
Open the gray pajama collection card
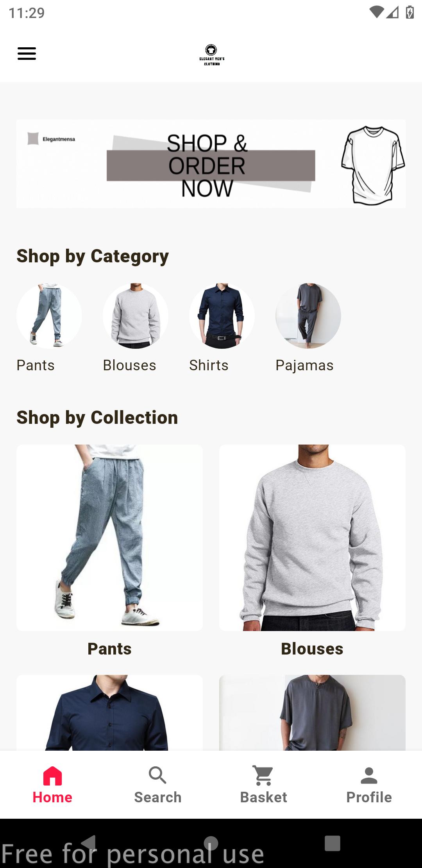click(x=312, y=712)
